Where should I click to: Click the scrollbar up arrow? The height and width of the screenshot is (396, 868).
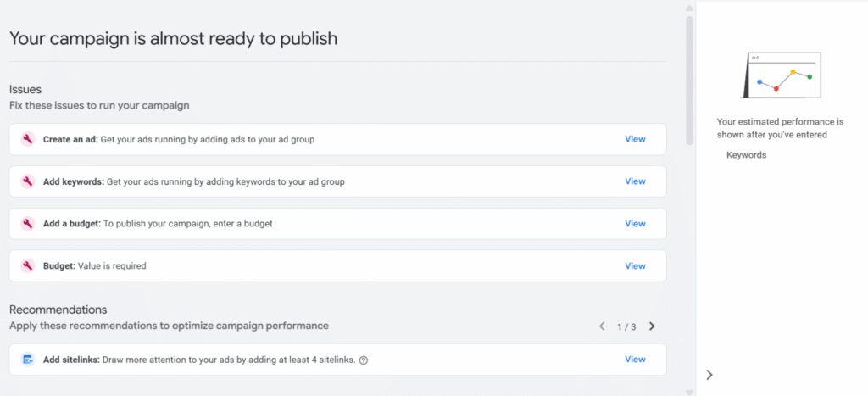click(x=689, y=5)
